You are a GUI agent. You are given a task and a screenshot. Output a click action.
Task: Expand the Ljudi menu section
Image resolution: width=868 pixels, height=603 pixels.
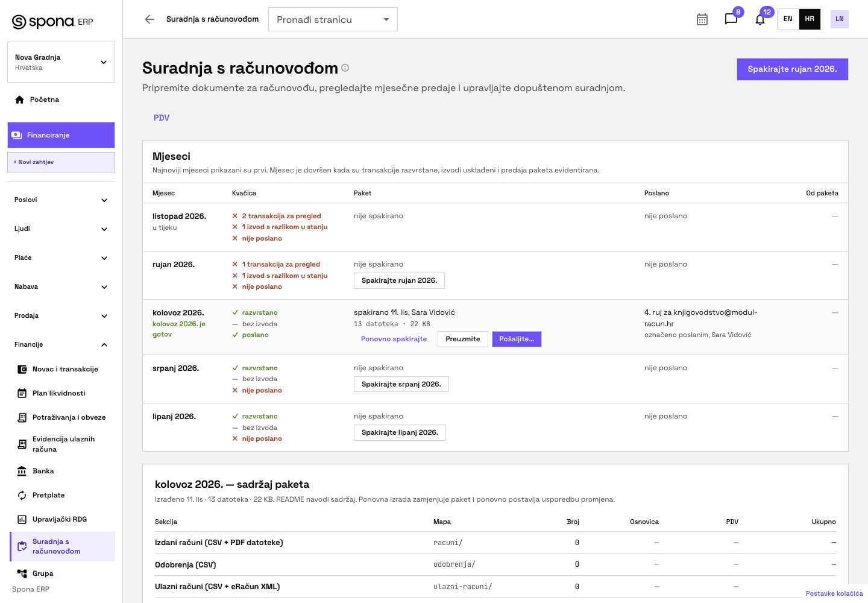click(x=61, y=229)
